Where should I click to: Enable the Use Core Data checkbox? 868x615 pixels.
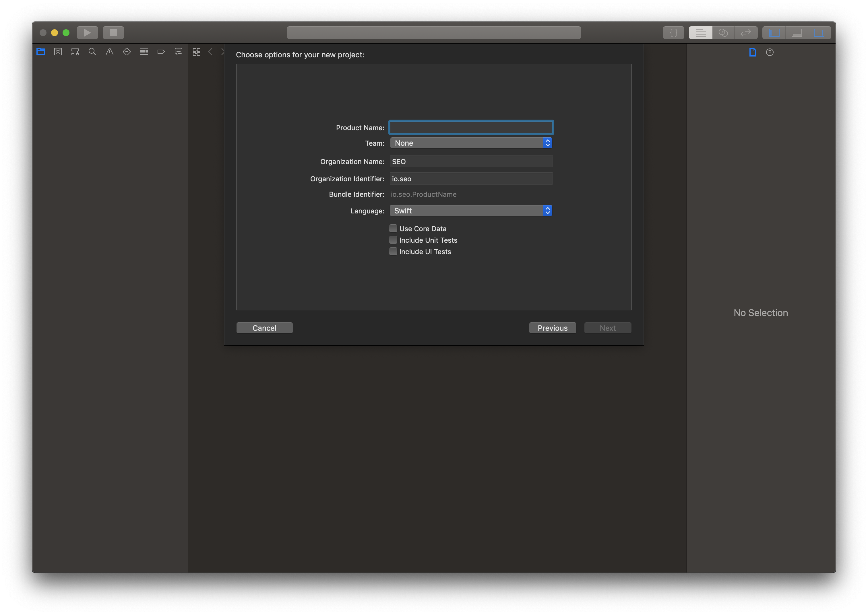(393, 228)
